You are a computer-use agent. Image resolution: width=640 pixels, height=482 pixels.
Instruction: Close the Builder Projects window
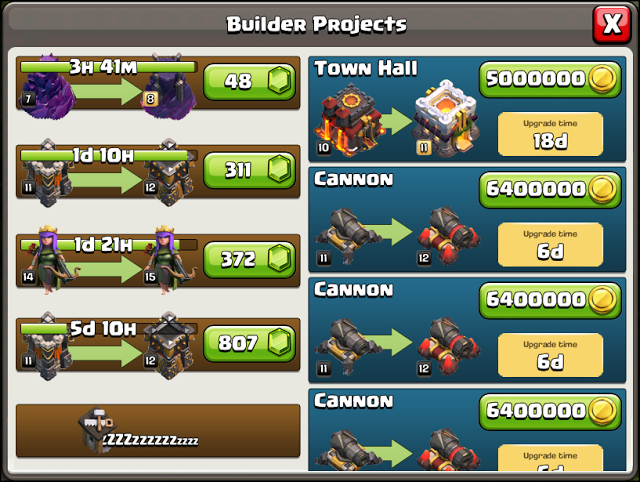[612, 24]
